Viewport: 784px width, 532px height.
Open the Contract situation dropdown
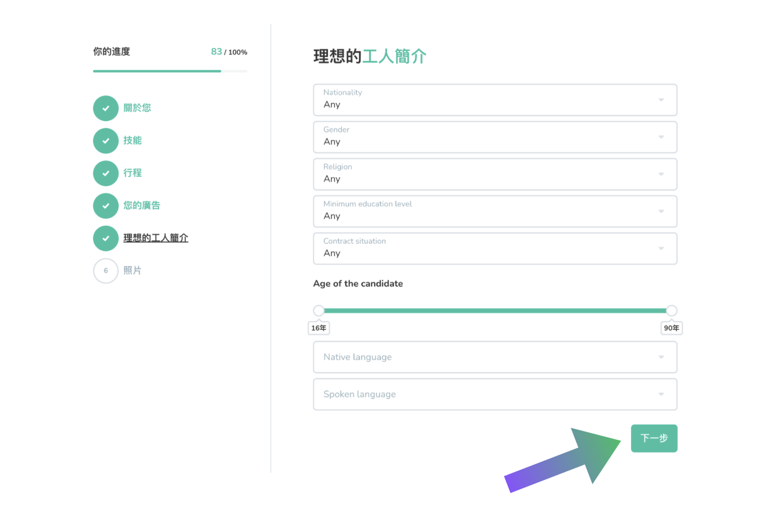click(494, 248)
